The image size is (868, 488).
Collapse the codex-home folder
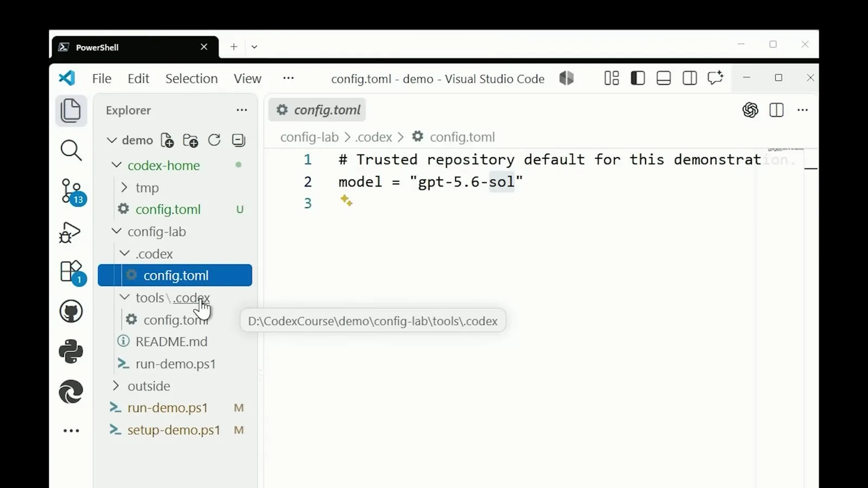point(116,165)
